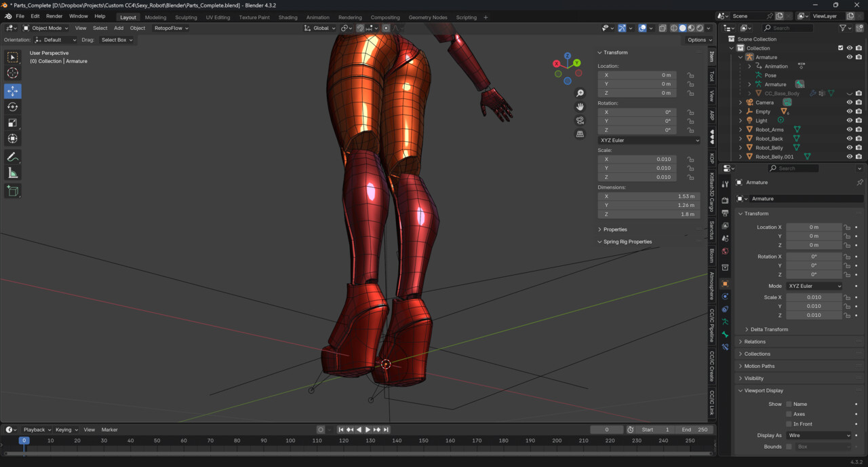Open the Armature Data properties tab
This screenshot has width=868, height=467.
coord(725,322)
